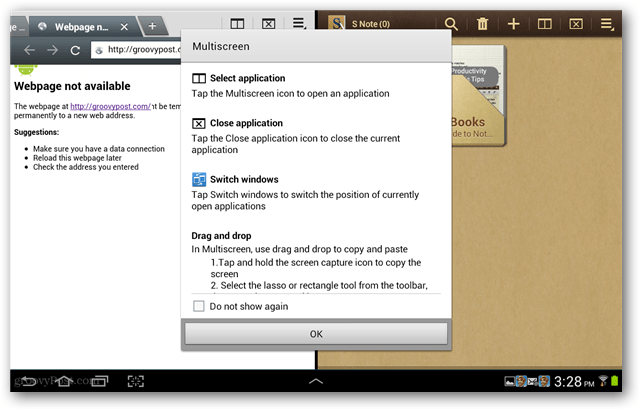
Task: Tap the browser Close application icon
Action: pos(268,24)
